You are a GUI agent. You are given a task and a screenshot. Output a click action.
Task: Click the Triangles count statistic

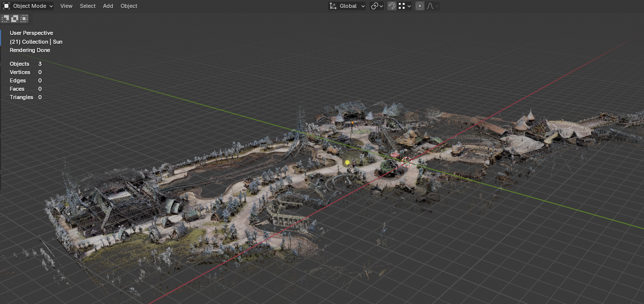click(x=26, y=97)
